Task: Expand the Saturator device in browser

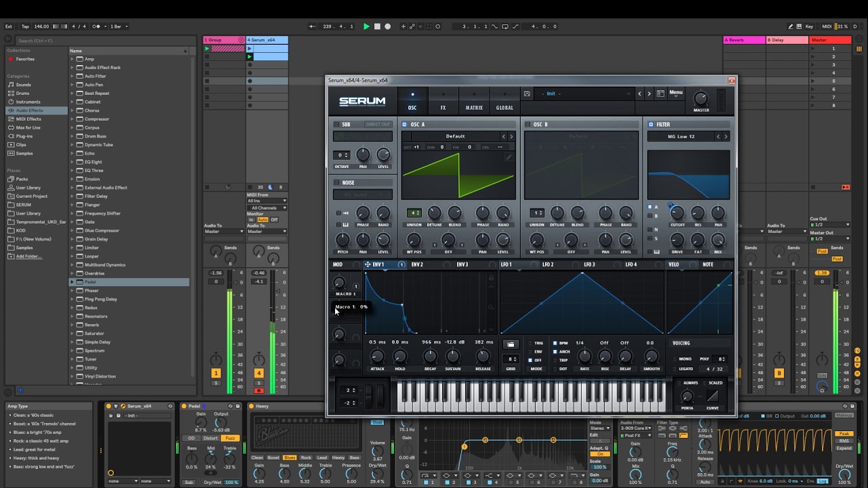Action: 72,333
